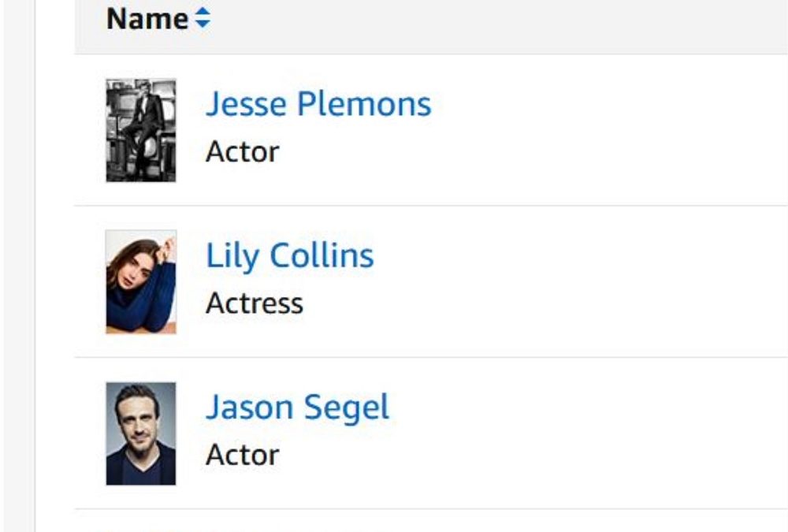Click the Actor label under Jason Segel
This screenshot has height=532, width=788.
(242, 455)
